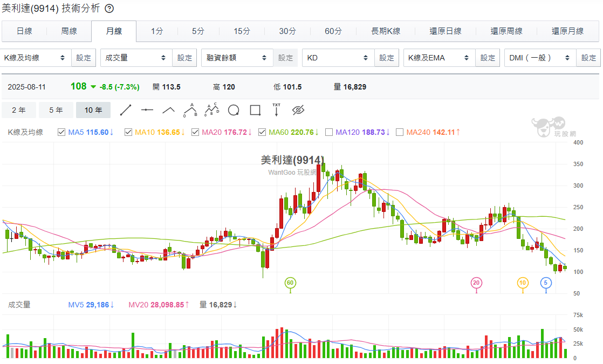Viewport: 603px width, 364px height.
Task: Select the trend line drawing tool
Action: coord(126,110)
